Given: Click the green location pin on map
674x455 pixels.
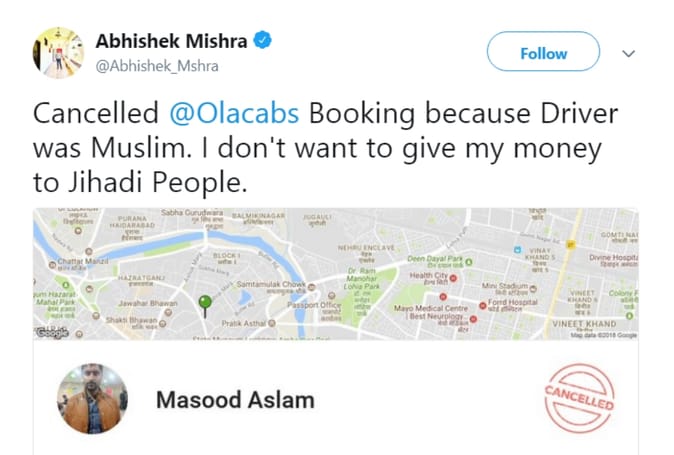Looking at the screenshot, I should click(205, 304).
